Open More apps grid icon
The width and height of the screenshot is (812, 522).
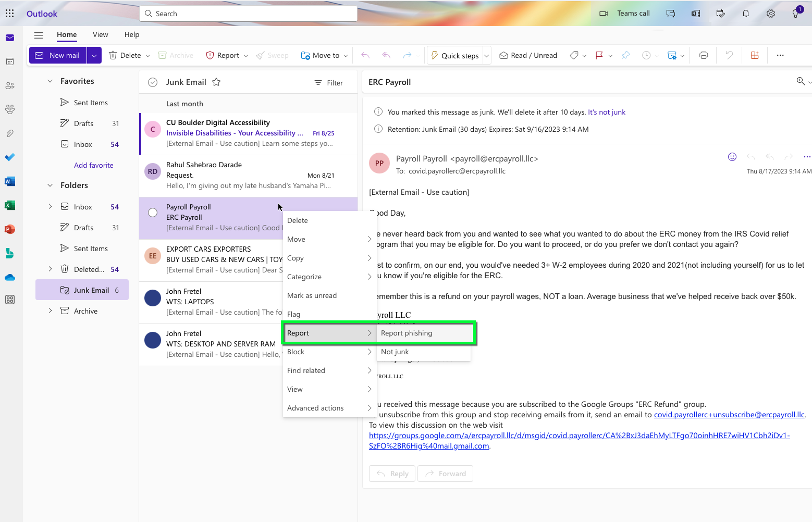click(10, 300)
